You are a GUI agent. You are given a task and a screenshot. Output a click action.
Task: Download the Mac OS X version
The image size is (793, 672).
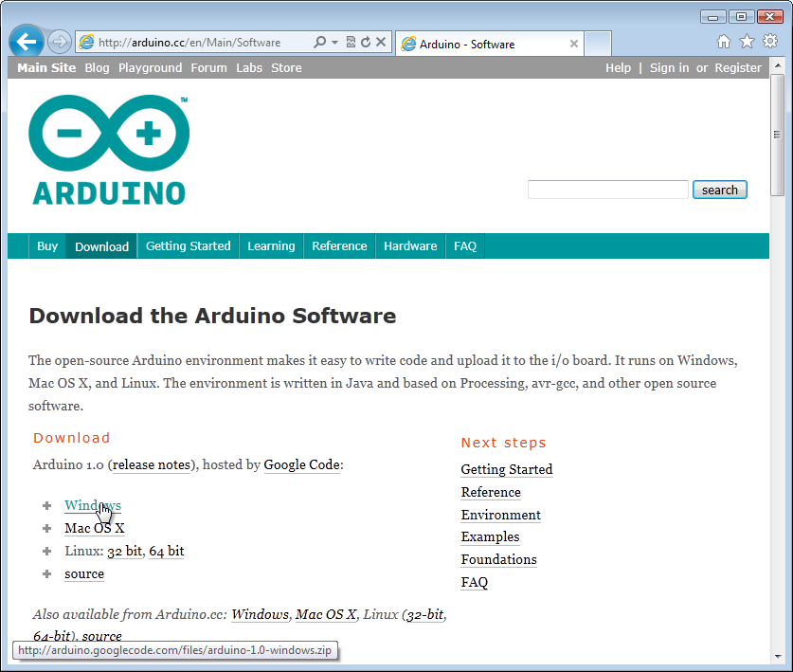95,528
